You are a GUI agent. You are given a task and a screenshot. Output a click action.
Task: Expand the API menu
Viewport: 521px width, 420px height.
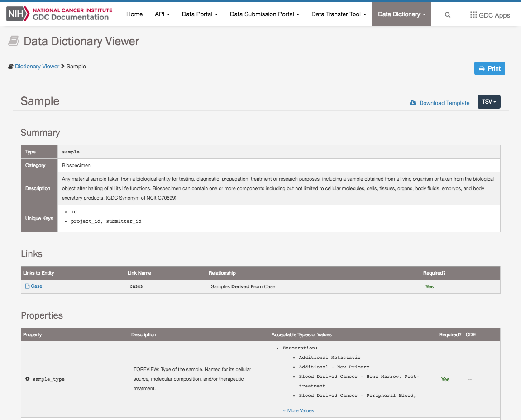(162, 14)
